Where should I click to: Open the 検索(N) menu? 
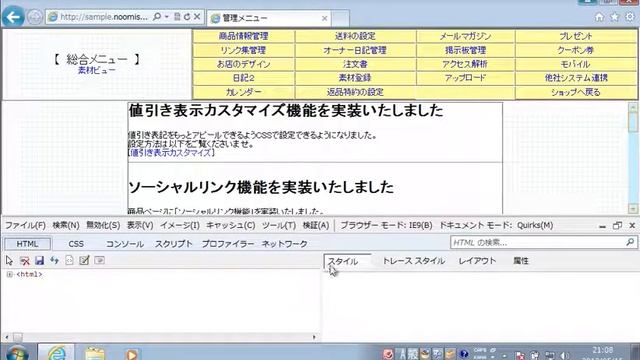pos(66,225)
